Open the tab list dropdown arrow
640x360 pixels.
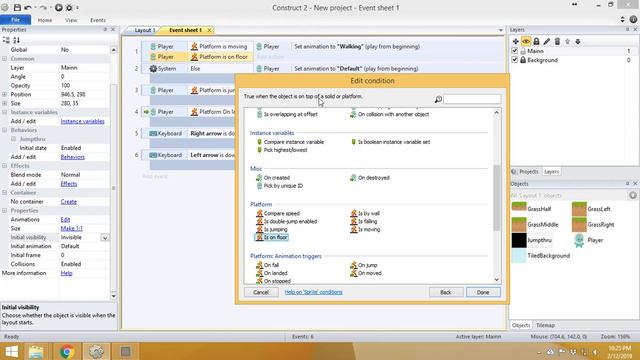(x=501, y=30)
